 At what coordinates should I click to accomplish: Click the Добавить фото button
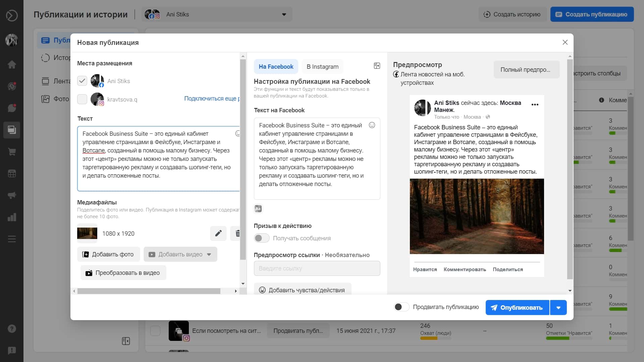pyautogui.click(x=109, y=254)
